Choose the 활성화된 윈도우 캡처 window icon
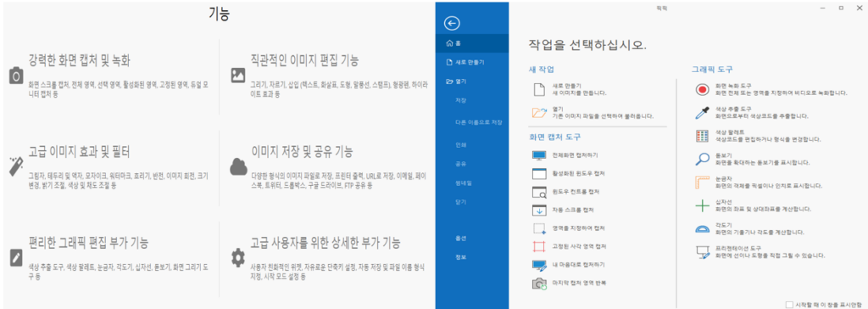Viewport: 868px width, 309px height. [539, 174]
